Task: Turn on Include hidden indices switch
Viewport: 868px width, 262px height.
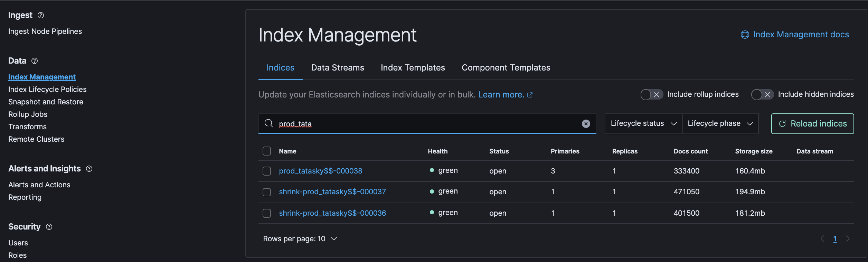Action: (x=762, y=94)
